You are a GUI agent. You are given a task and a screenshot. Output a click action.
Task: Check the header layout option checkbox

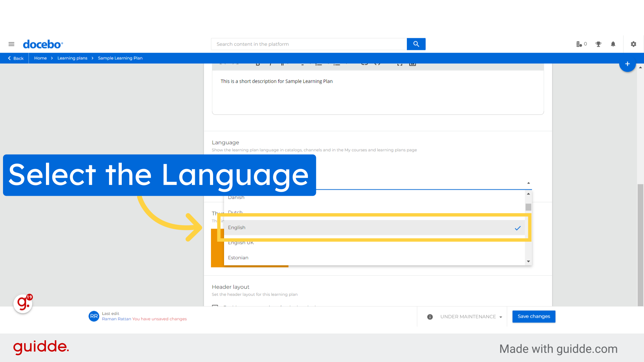coord(215,307)
